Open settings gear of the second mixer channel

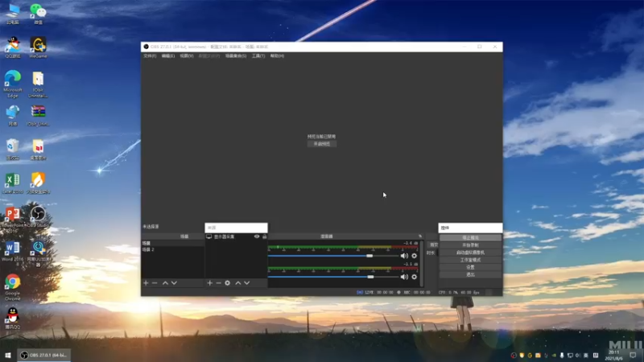pos(414,277)
